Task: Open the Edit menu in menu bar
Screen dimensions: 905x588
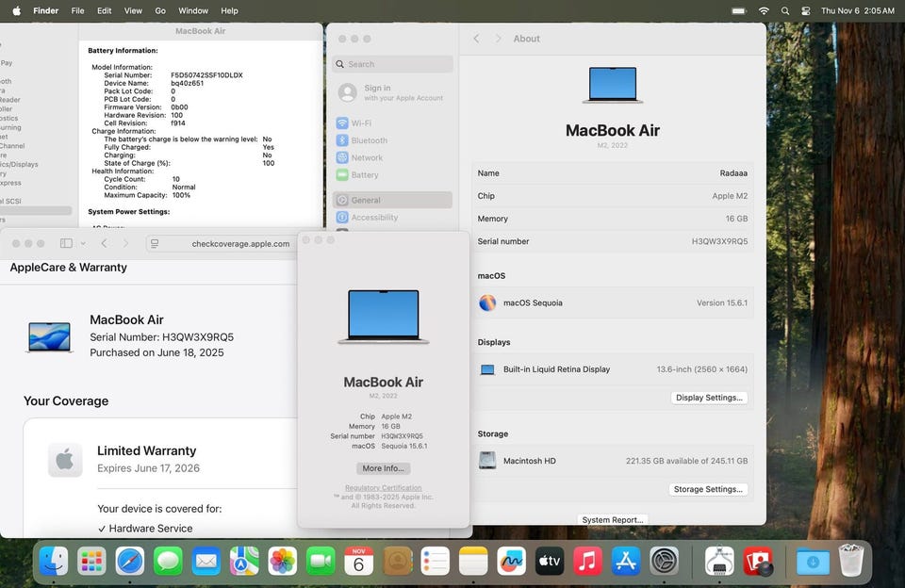Action: tap(104, 10)
